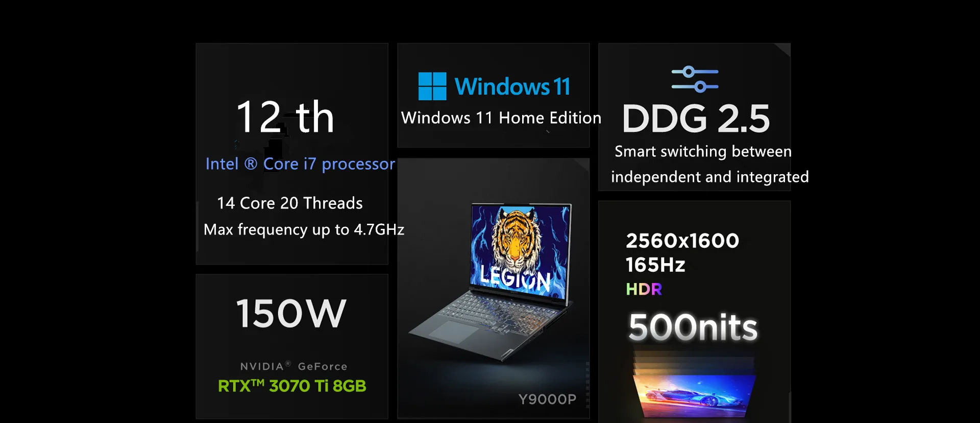
Task: Click the Windows 11 wordmark text
Action: pos(512,86)
